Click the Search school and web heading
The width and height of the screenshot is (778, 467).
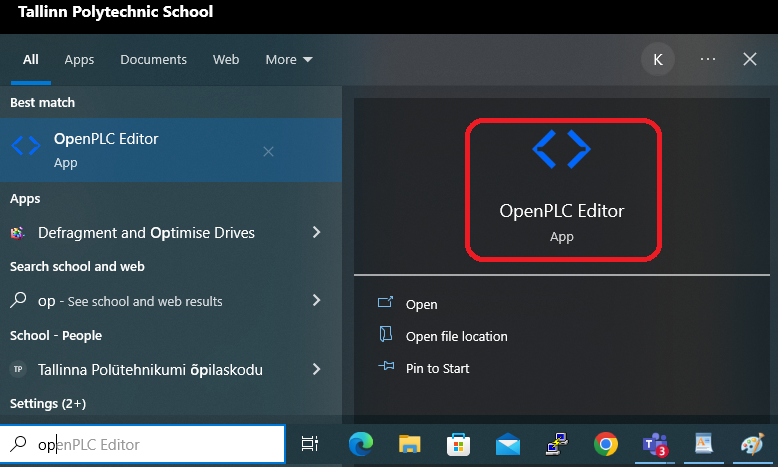(77, 267)
